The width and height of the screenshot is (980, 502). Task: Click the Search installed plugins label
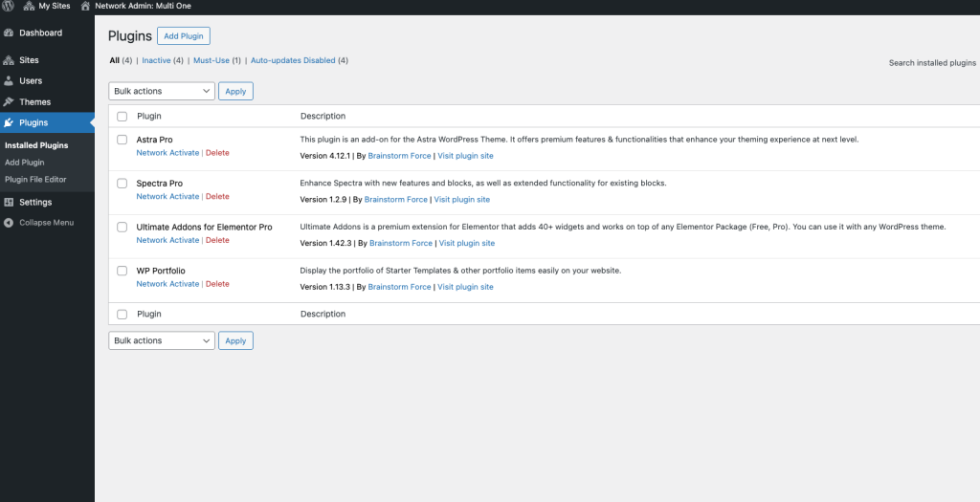[932, 63]
